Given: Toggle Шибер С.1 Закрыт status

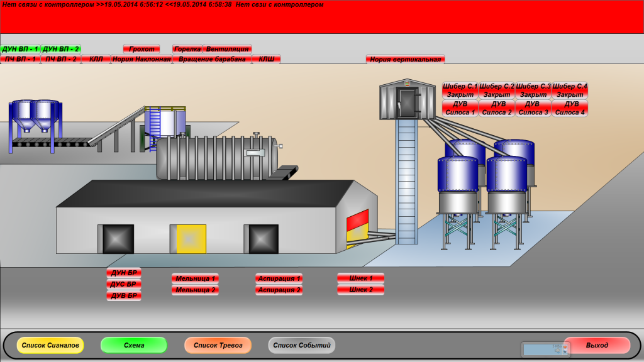Looking at the screenshot, I should coord(460,90).
